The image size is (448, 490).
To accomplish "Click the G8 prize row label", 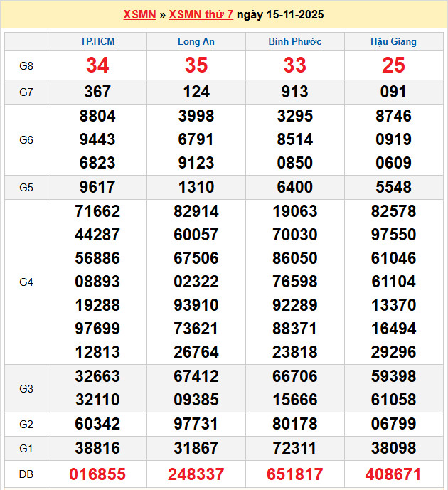I will (x=26, y=65).
